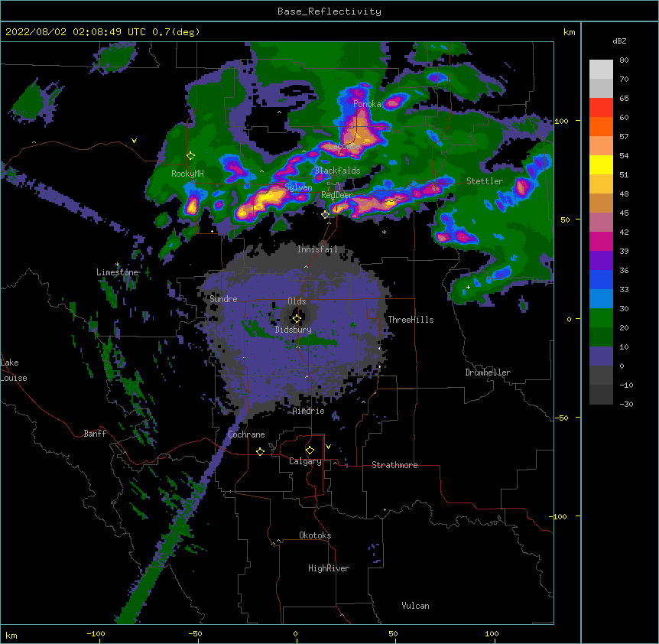Click the yellow diamond marker above RockyMH

(190, 156)
